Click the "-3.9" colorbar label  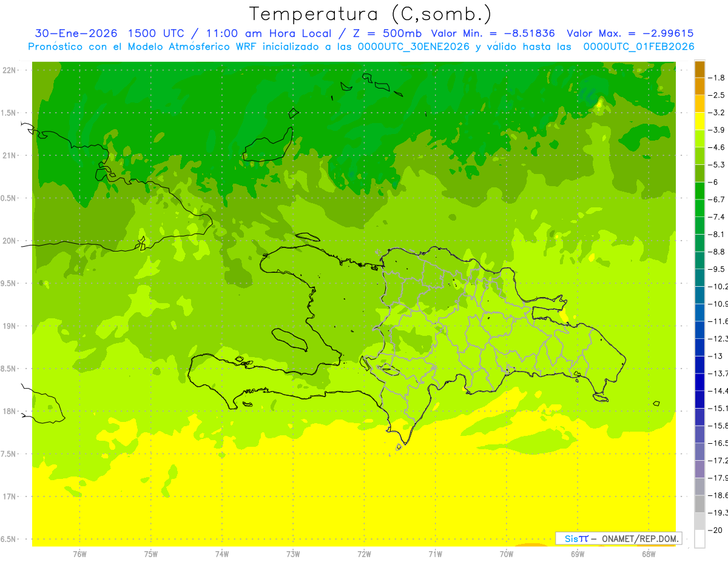(716, 130)
